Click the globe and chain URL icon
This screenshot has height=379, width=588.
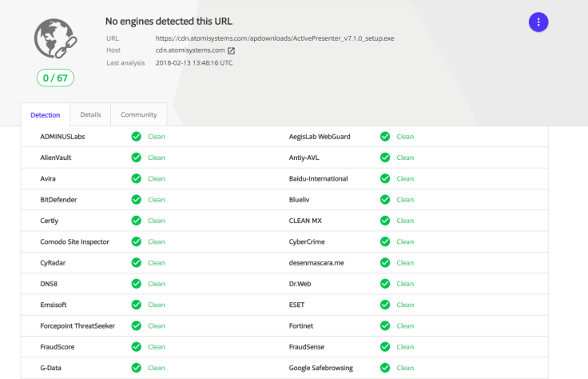[x=55, y=38]
